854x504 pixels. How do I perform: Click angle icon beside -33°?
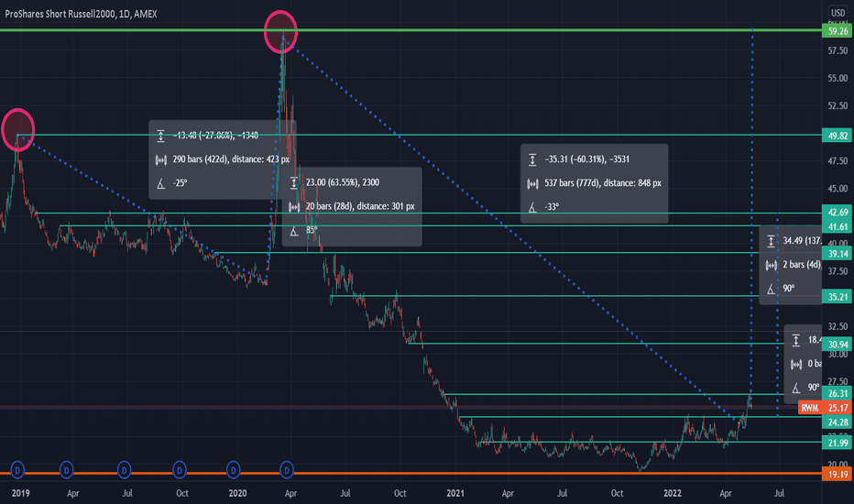532,208
